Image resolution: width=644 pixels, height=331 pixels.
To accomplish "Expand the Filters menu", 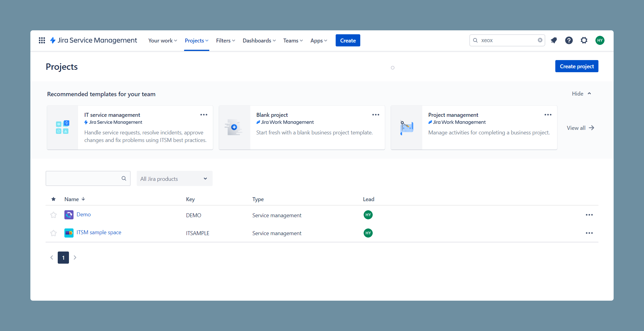I will coord(226,40).
